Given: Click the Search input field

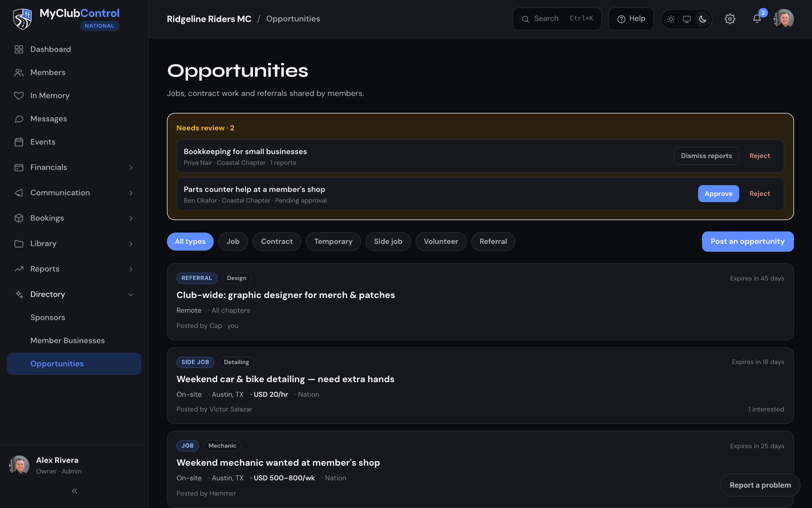Looking at the screenshot, I should click(557, 19).
